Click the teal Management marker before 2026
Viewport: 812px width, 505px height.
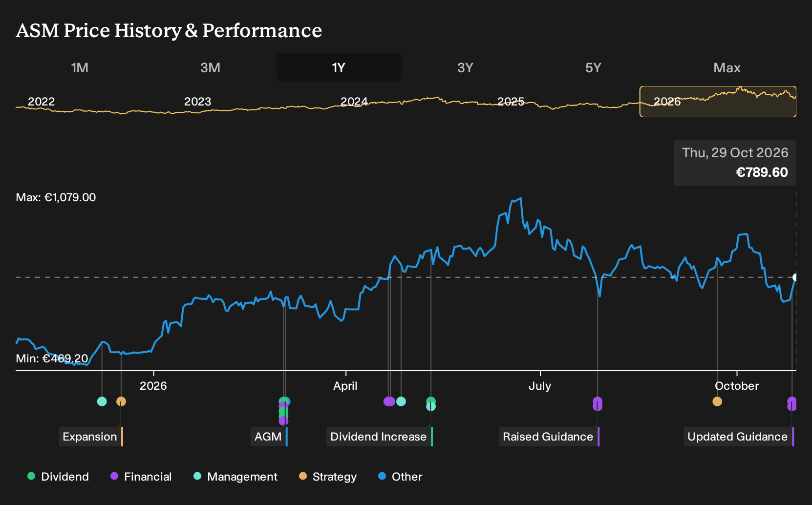[102, 401]
